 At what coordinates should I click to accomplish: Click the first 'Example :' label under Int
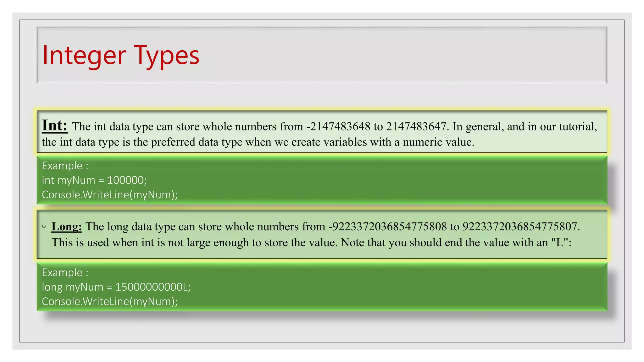pos(65,166)
